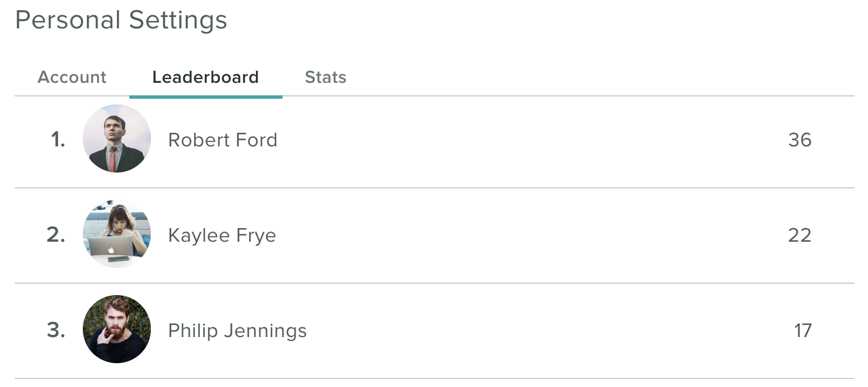The width and height of the screenshot is (868, 387).
Task: Click Kaylee Frye's score of 22
Action: (x=800, y=235)
